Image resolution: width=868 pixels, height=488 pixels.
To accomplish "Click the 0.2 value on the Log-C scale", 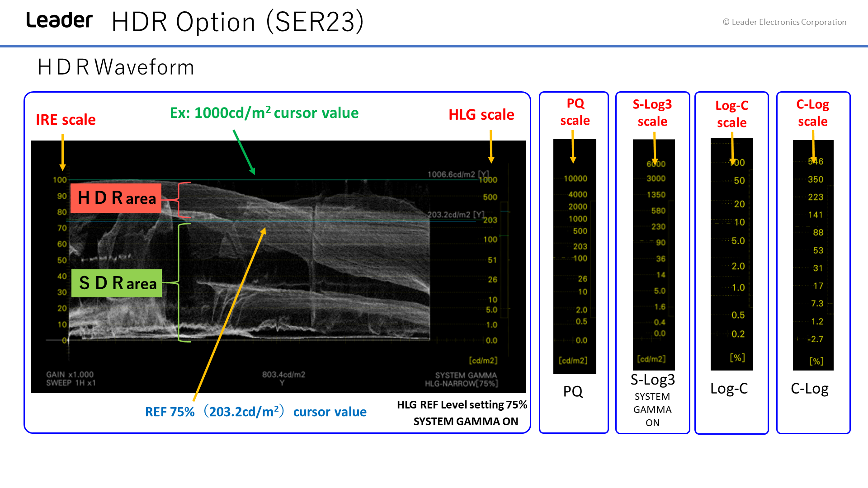I will pos(738,334).
